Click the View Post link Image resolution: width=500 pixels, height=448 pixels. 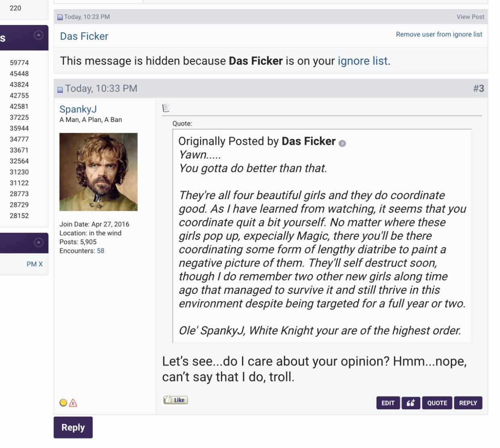[470, 17]
